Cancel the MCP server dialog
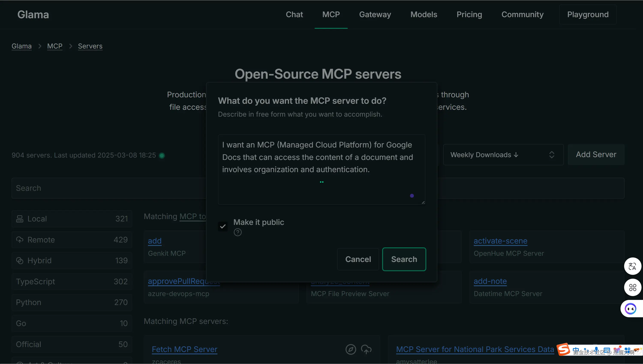The image size is (643, 364). [358, 259]
